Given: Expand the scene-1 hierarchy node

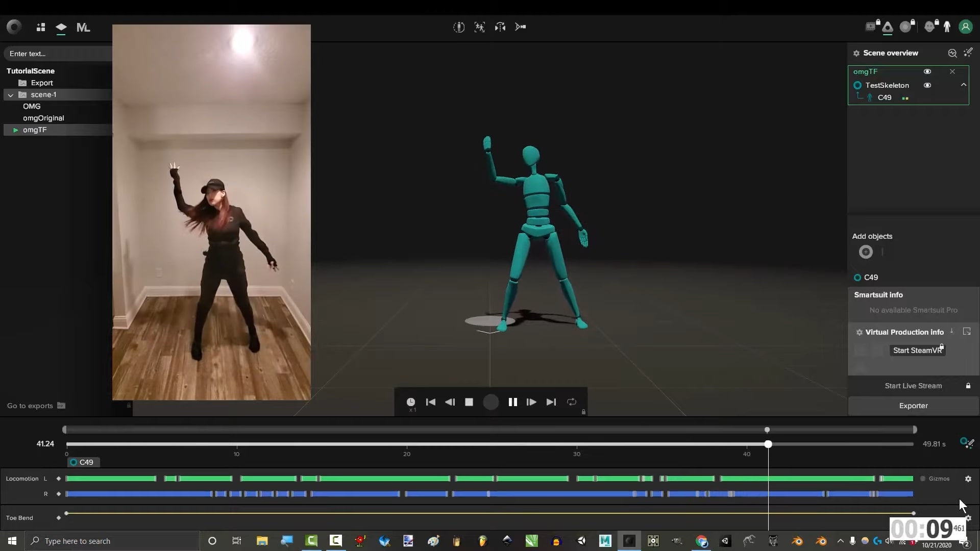Looking at the screenshot, I should pos(10,94).
